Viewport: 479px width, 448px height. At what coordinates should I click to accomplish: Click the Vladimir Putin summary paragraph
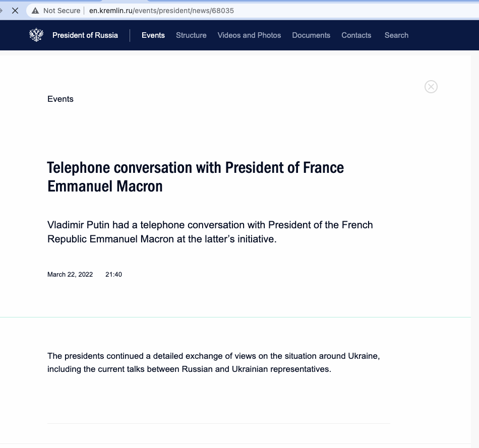[210, 232]
